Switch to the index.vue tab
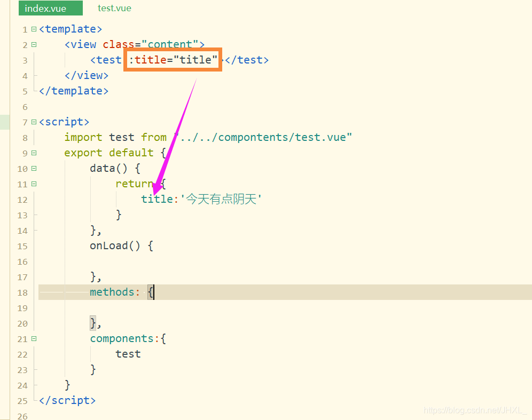Viewport: 532px width, 420px height. pyautogui.click(x=51, y=8)
